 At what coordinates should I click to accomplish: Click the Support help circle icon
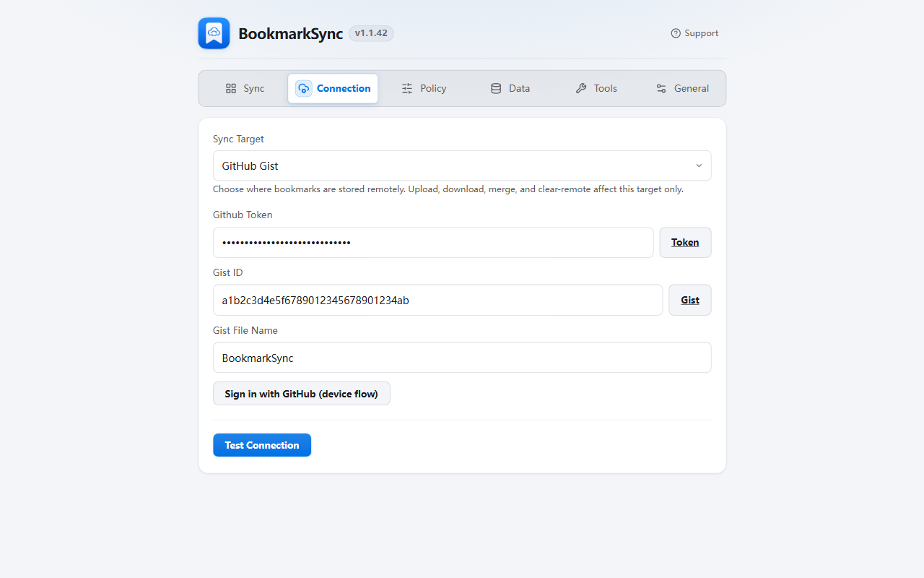[x=676, y=33]
